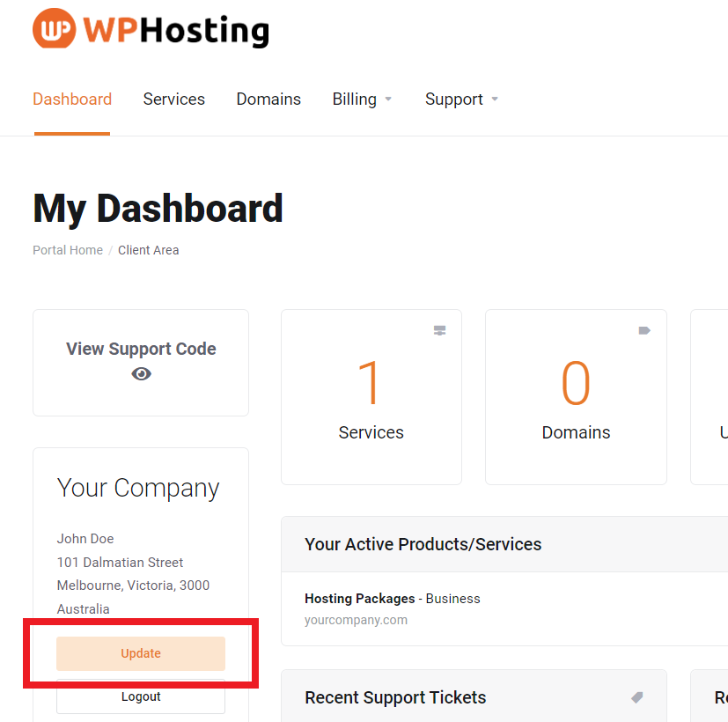
Task: Click the tag icon on Recent Support Tickets
Action: pos(636,697)
